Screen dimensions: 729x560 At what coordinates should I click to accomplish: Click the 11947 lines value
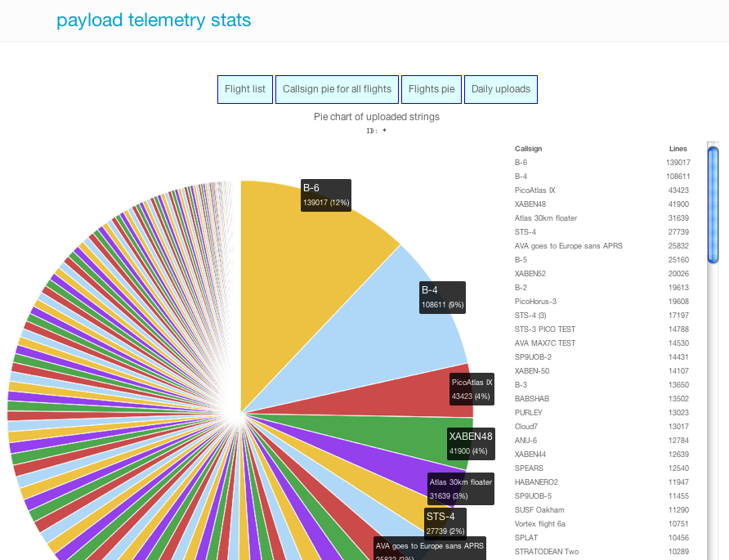click(x=679, y=482)
